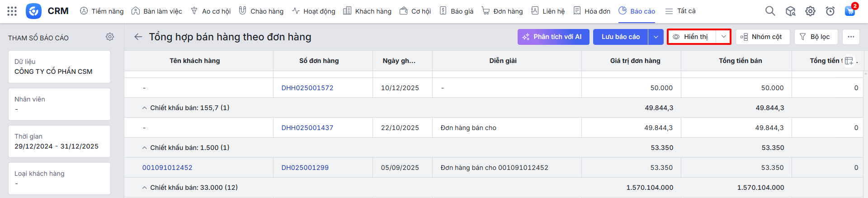Open the Đơn hàng menu
This screenshot has width=868, height=198.
tap(502, 11)
